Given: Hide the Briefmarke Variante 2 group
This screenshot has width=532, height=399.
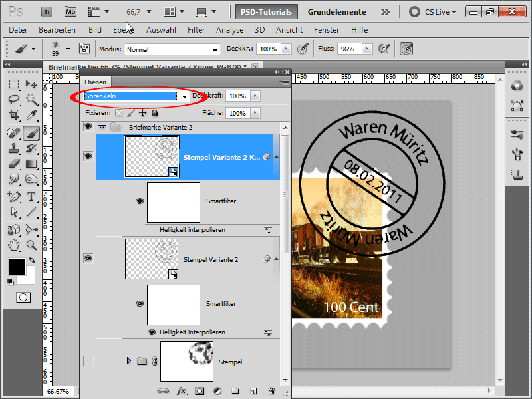Looking at the screenshot, I should 88,126.
